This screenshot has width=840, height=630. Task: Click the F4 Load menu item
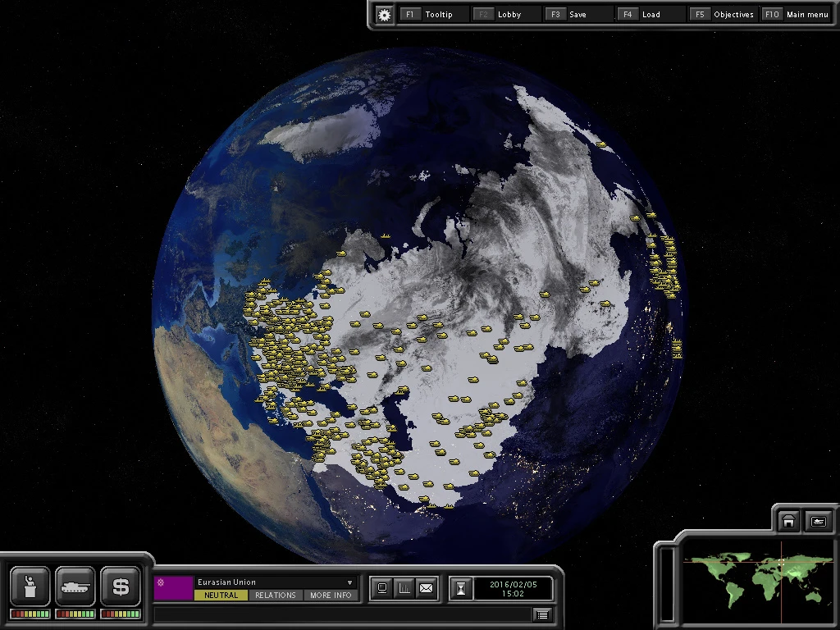click(x=651, y=15)
